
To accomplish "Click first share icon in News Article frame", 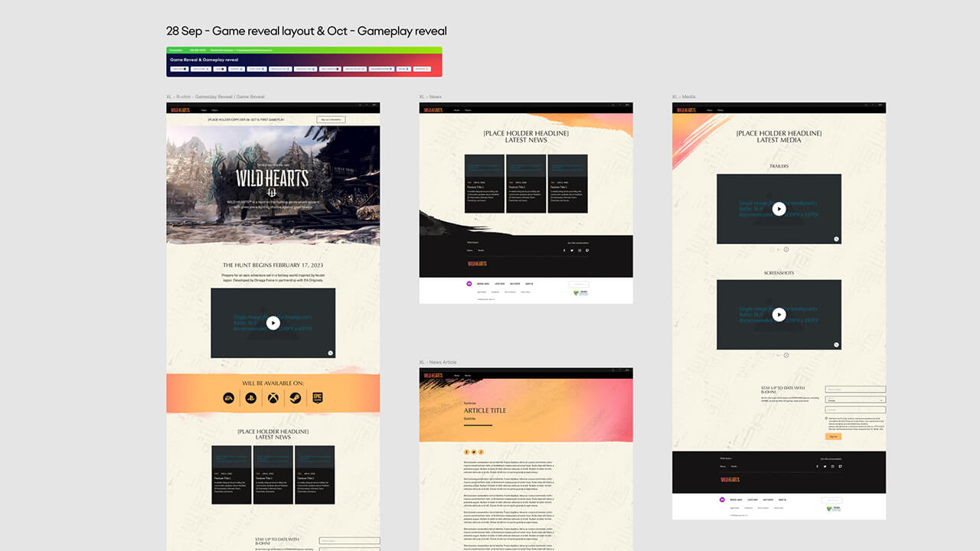I will (x=466, y=452).
